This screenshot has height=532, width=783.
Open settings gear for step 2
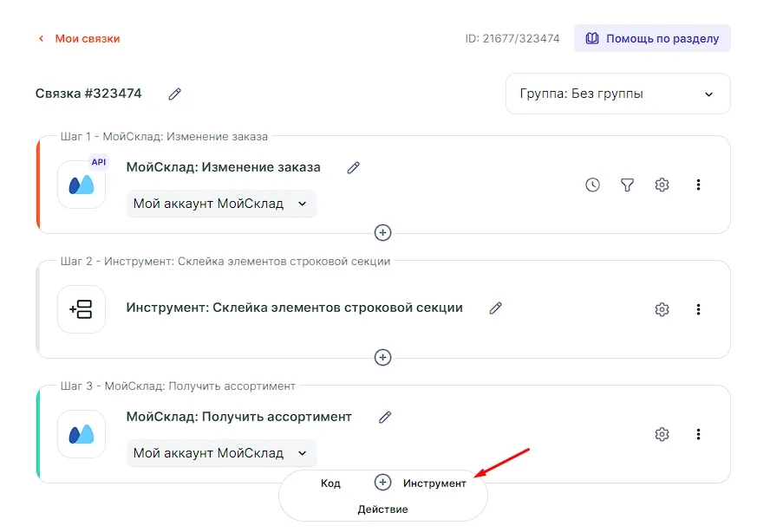662,309
